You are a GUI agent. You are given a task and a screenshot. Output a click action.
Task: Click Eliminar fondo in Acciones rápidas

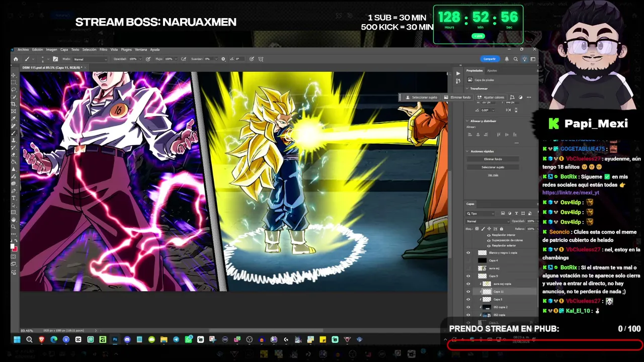(493, 159)
